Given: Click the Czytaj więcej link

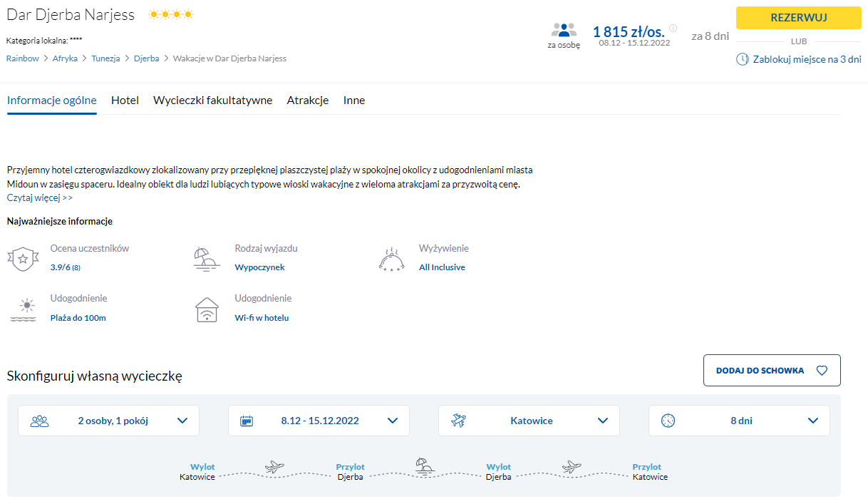Looking at the screenshot, I should (x=39, y=197).
